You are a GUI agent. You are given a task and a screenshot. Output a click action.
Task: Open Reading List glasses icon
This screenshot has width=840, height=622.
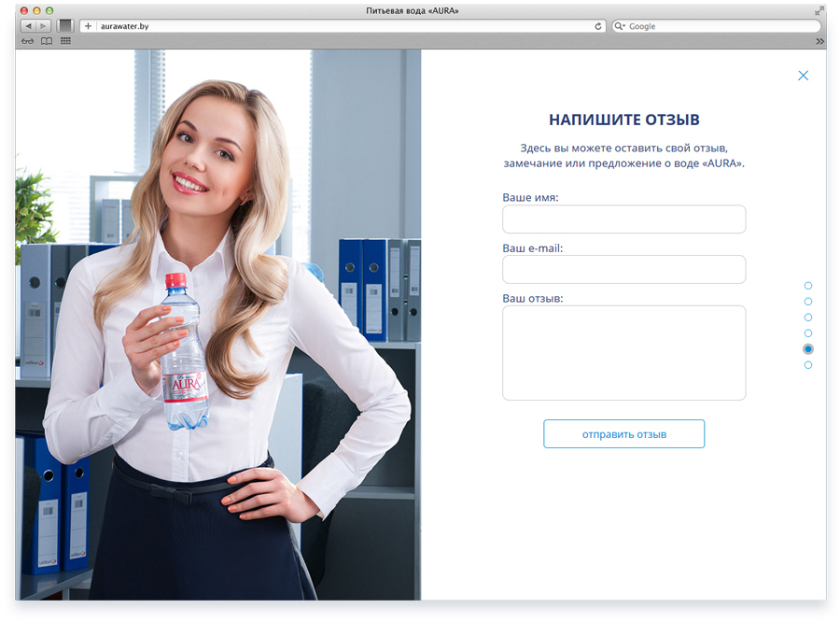[x=27, y=41]
